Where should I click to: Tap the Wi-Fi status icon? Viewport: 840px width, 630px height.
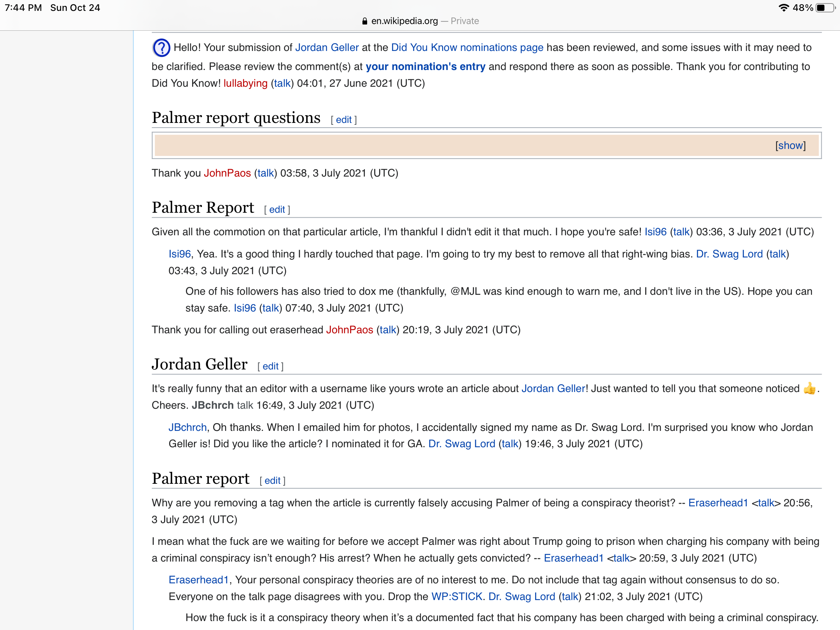[784, 8]
